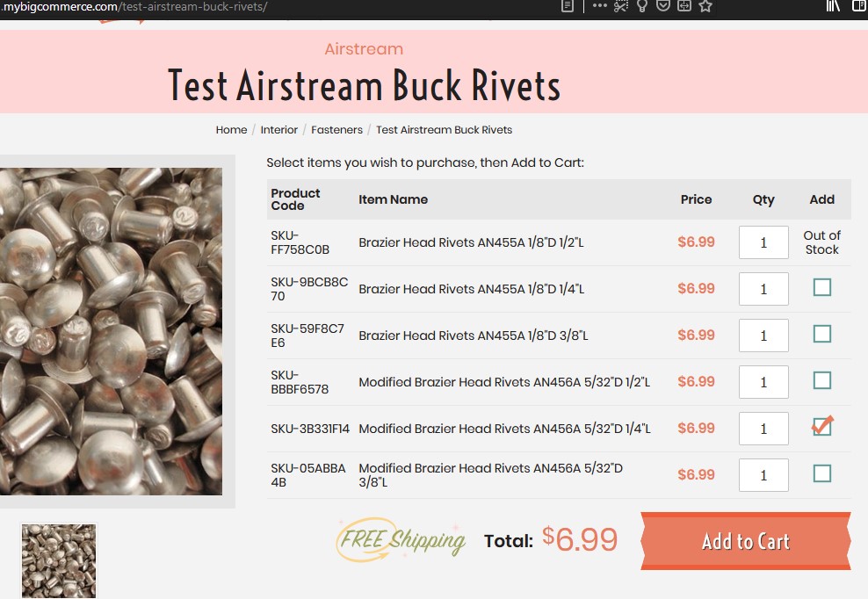Image resolution: width=868 pixels, height=599 pixels.
Task: Edit quantity for SKU-BBBF6578 row
Action: (763, 382)
